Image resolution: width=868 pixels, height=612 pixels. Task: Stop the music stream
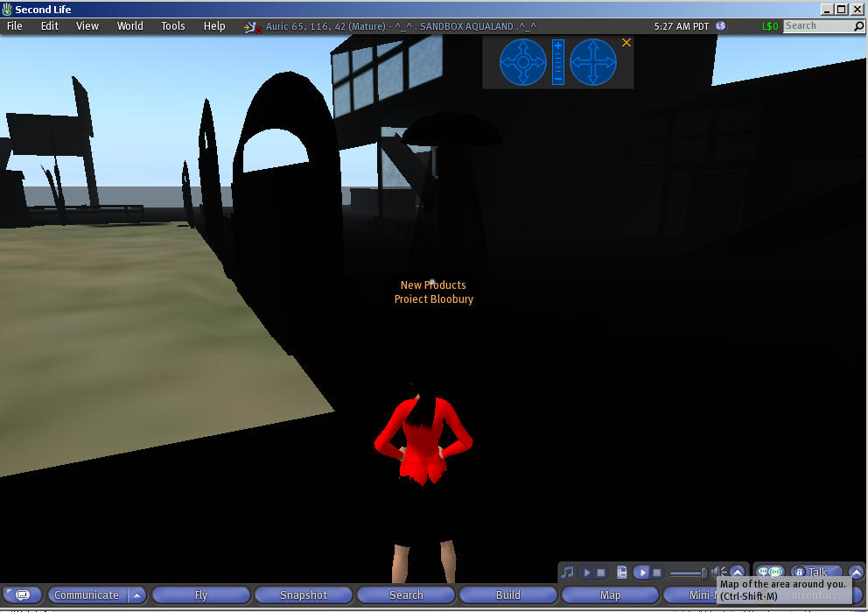601,572
